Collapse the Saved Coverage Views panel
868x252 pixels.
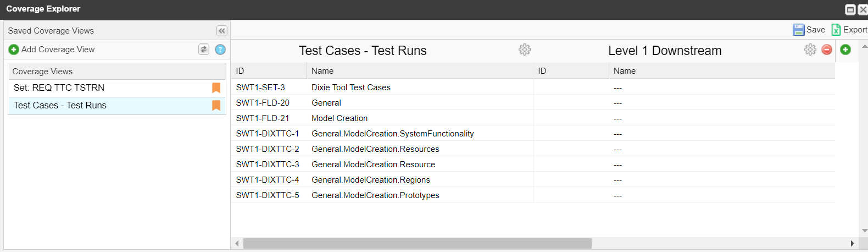tap(221, 31)
